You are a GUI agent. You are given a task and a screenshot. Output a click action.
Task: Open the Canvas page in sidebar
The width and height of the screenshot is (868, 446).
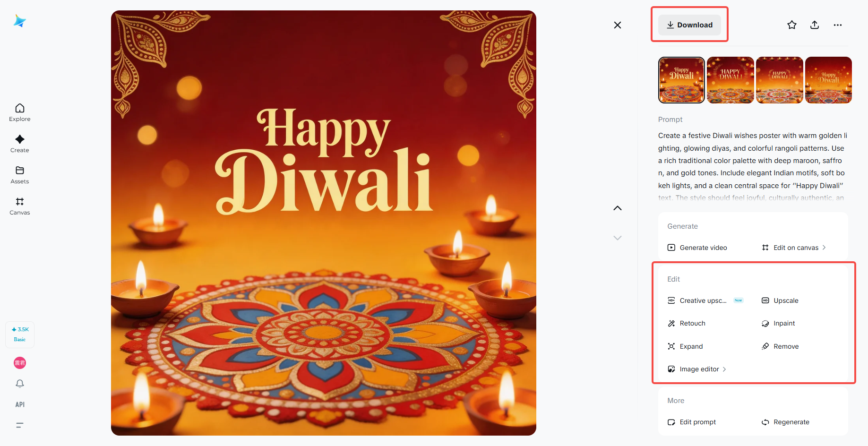(x=20, y=206)
